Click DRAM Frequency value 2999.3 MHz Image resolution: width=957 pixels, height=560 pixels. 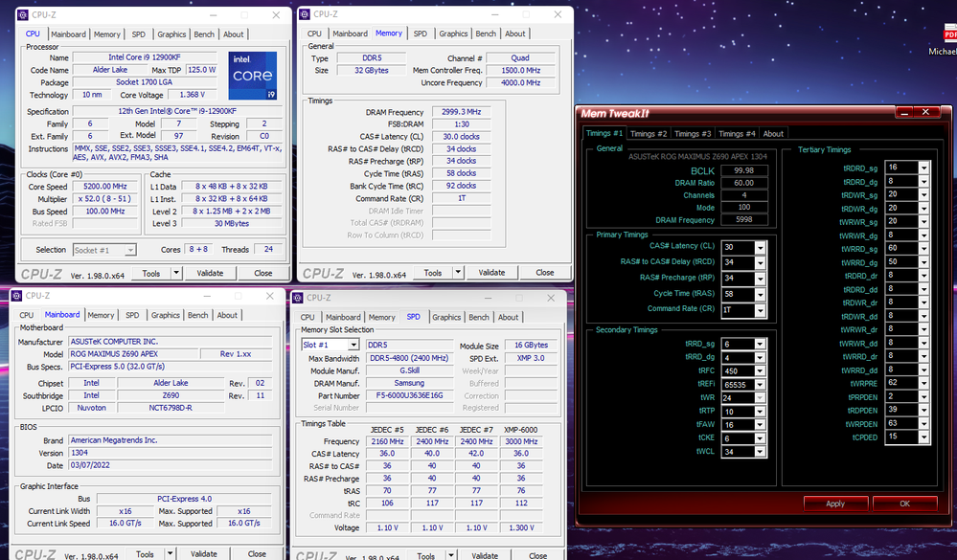tap(462, 112)
